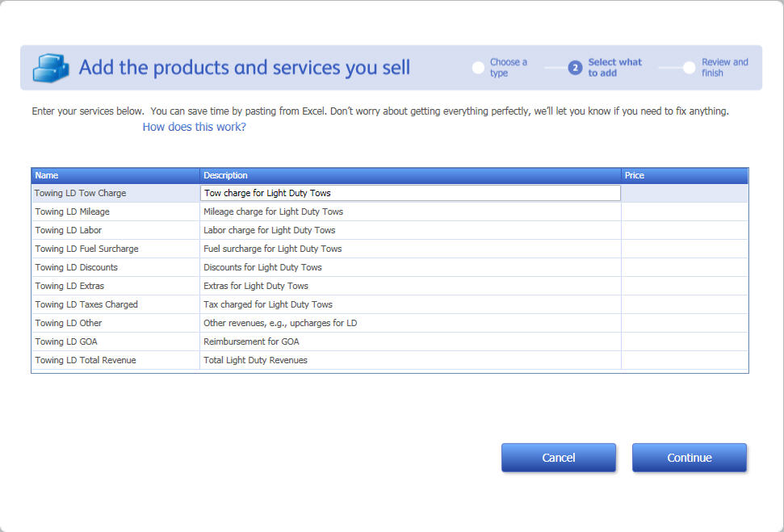Viewport: 784px width, 532px height.
Task: Click the 'Review and finish' step circle
Action: click(x=689, y=68)
